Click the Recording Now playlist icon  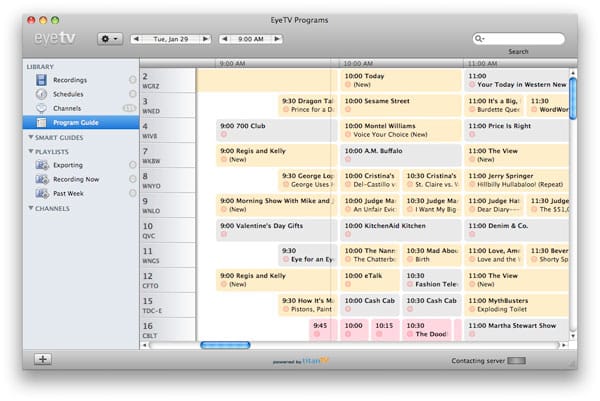tap(42, 179)
